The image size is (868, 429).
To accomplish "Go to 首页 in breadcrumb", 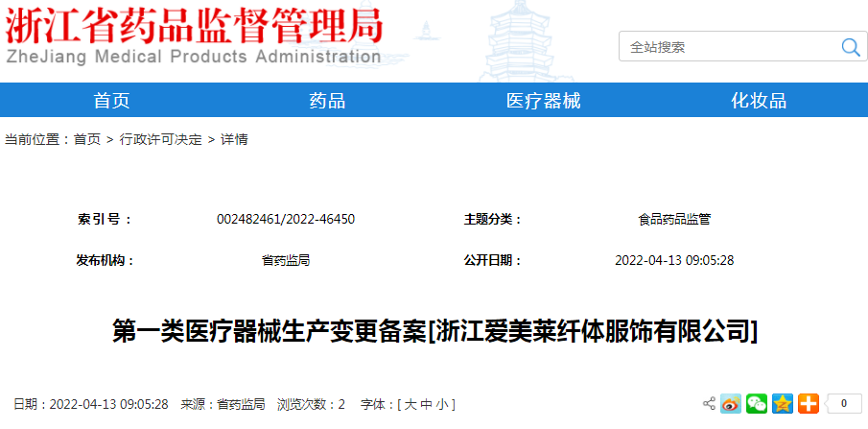I will tap(87, 140).
